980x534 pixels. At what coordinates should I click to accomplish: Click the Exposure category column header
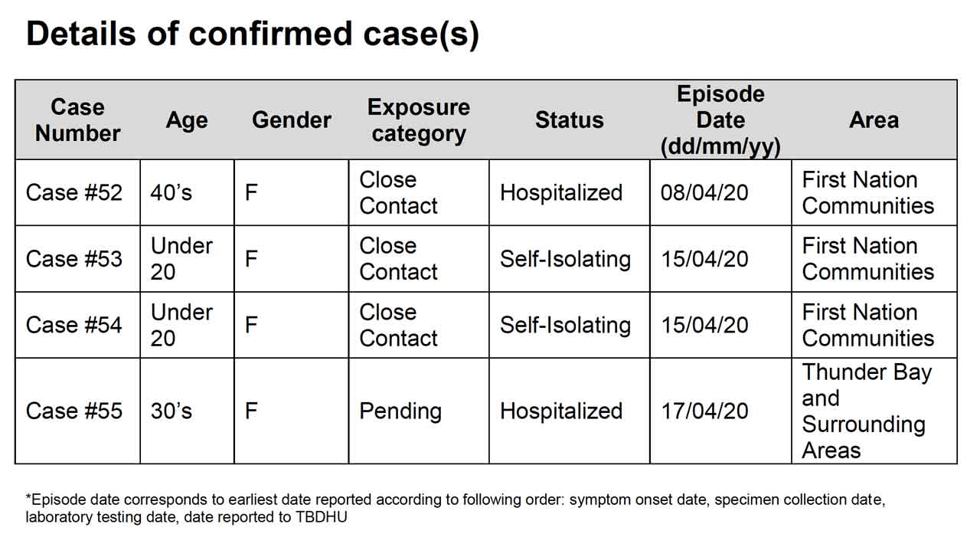pyautogui.click(x=418, y=120)
